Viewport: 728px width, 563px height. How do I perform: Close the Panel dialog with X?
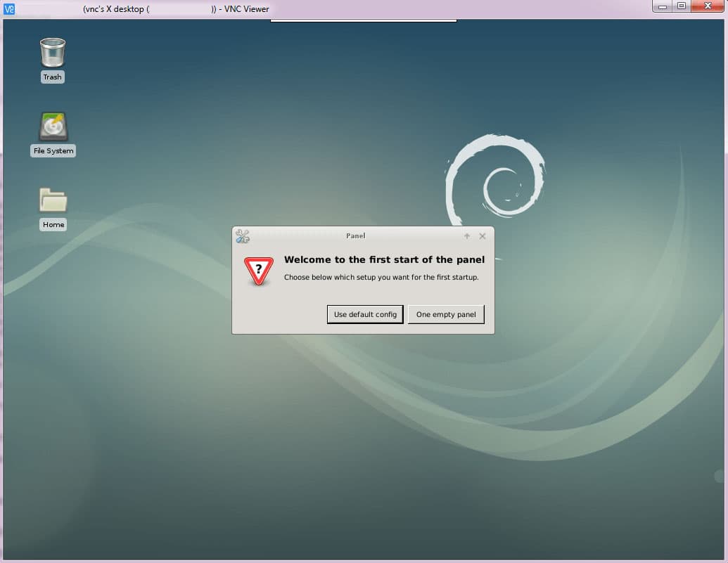(x=483, y=236)
